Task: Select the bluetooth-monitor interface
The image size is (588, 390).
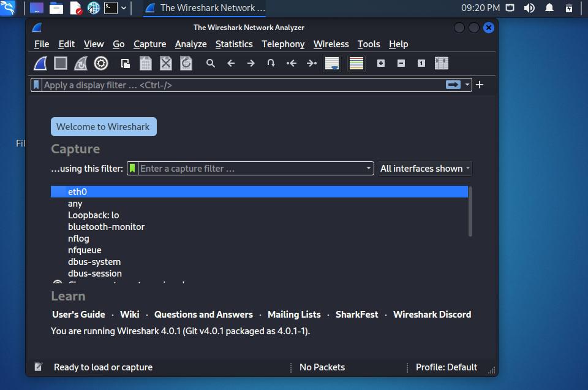Action: [259, 227]
